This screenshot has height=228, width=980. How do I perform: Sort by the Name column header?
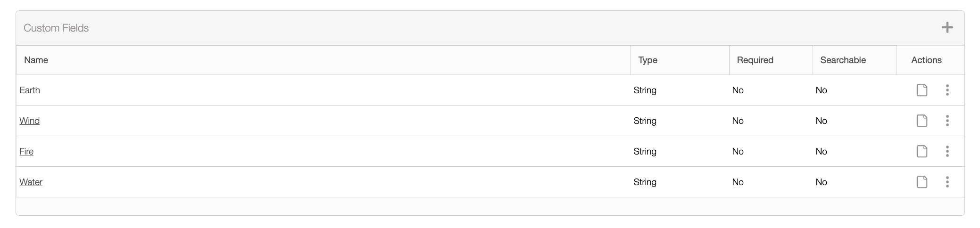(36, 60)
